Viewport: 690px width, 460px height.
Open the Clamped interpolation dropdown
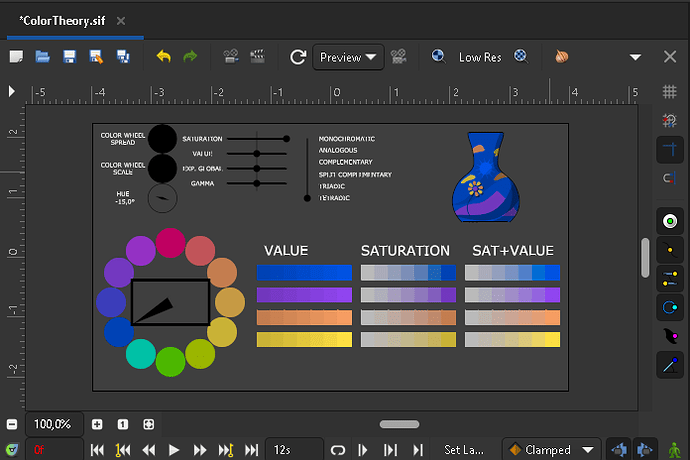point(552,450)
